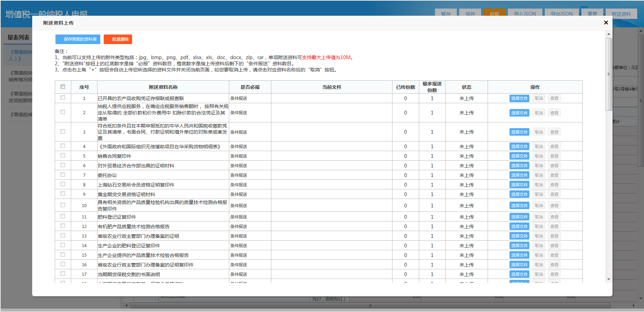The width and height of the screenshot is (644, 312).
Task: Tick the checkbox for 委托协议 row
Action: [63, 175]
